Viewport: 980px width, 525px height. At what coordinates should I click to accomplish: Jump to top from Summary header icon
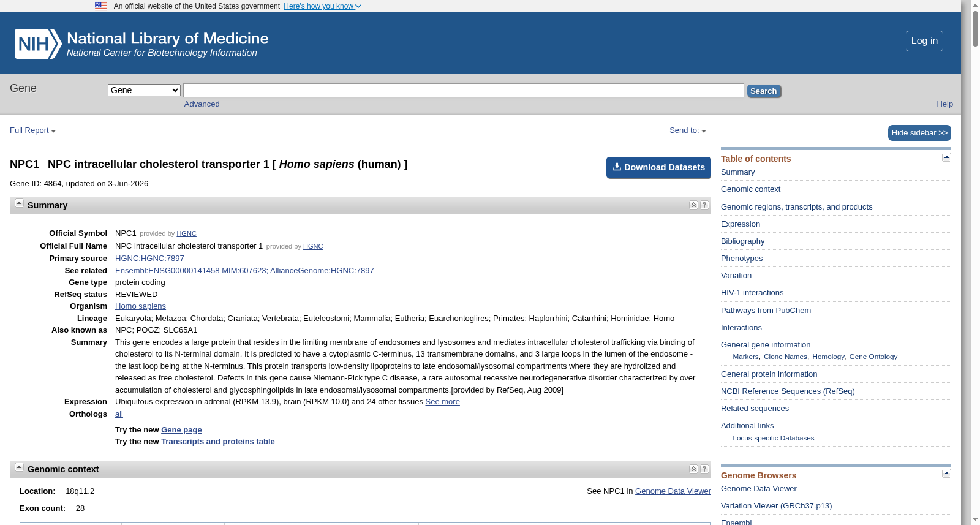[x=693, y=205]
